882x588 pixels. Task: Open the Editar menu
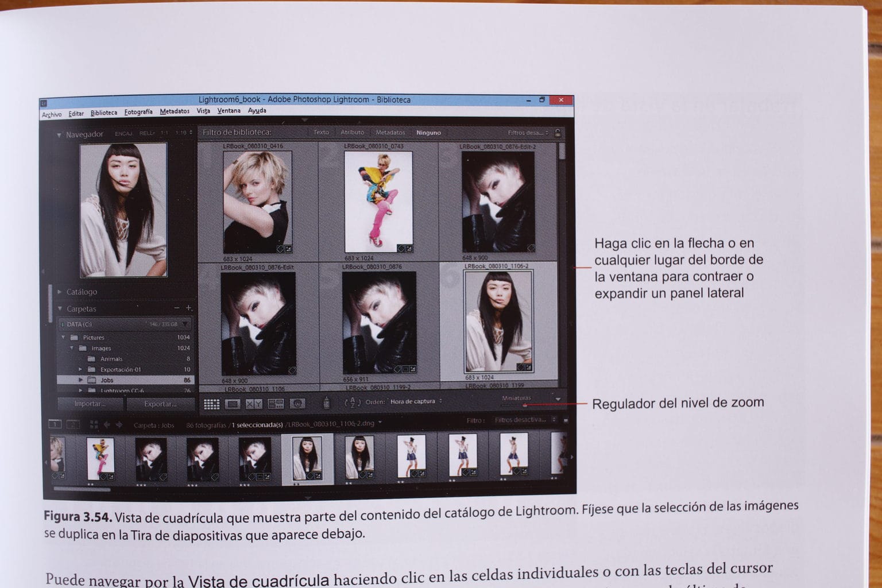pos(76,114)
